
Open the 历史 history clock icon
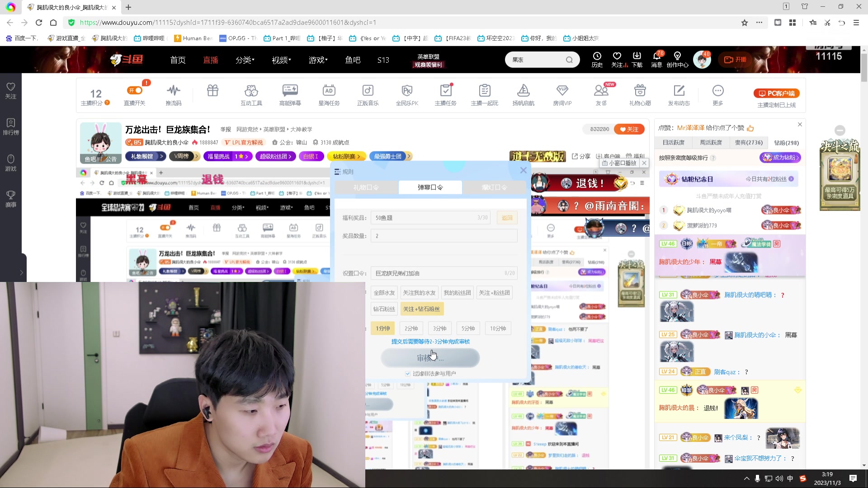click(x=597, y=56)
